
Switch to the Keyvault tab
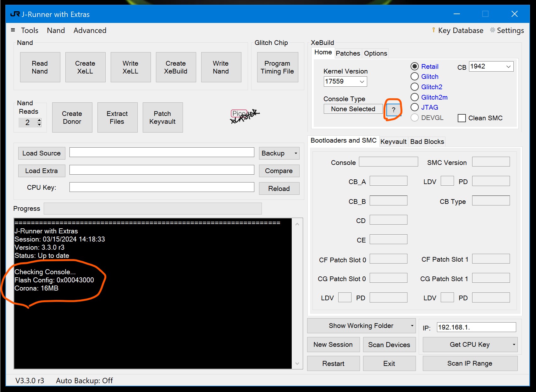393,142
